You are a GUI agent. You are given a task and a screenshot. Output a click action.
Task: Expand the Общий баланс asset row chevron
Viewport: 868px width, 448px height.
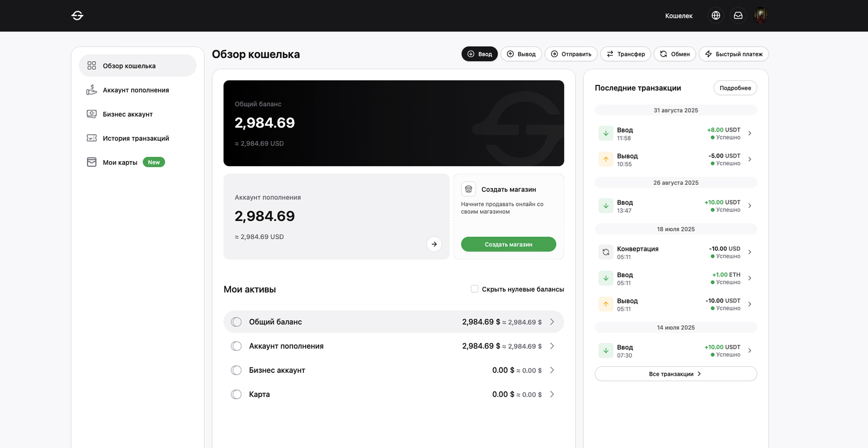click(552, 322)
